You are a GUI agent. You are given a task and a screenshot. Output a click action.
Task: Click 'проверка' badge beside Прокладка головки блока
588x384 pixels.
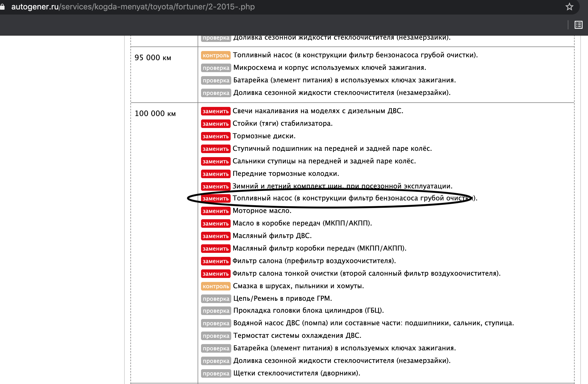coord(216,311)
